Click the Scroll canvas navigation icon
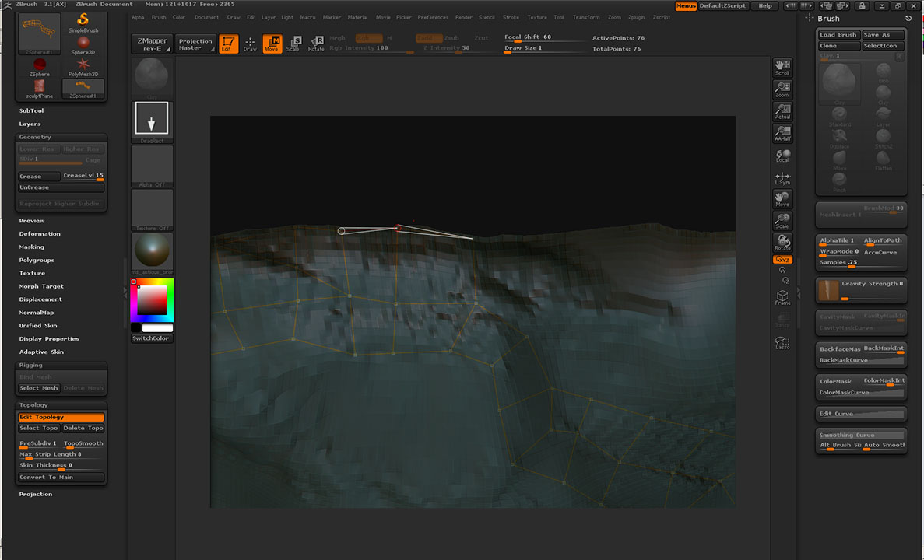This screenshot has width=924, height=560. pos(782,68)
